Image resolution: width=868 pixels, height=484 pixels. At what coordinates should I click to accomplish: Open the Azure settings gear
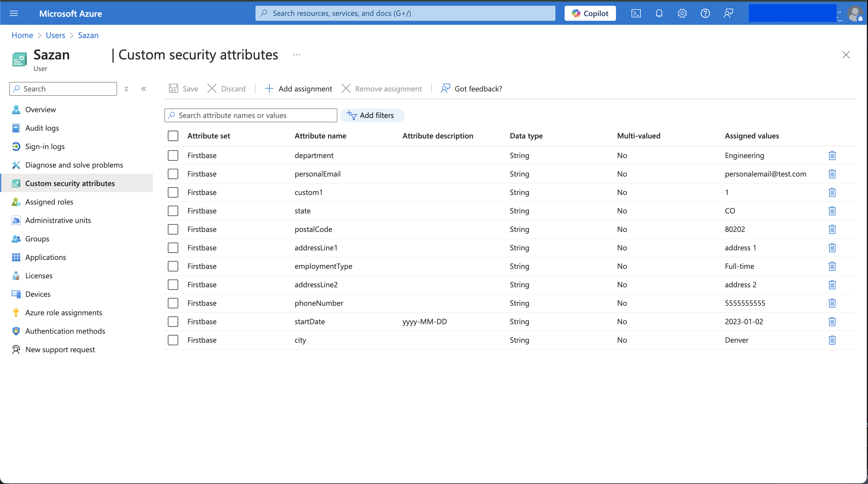[x=682, y=14]
